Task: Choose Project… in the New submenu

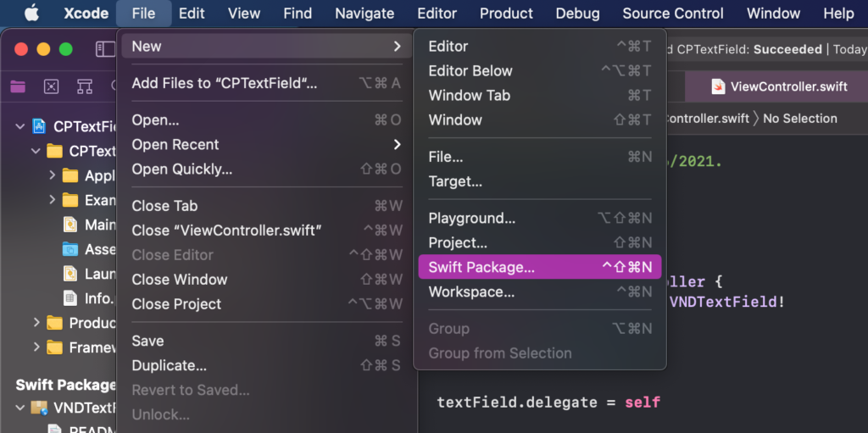Action: [540, 242]
